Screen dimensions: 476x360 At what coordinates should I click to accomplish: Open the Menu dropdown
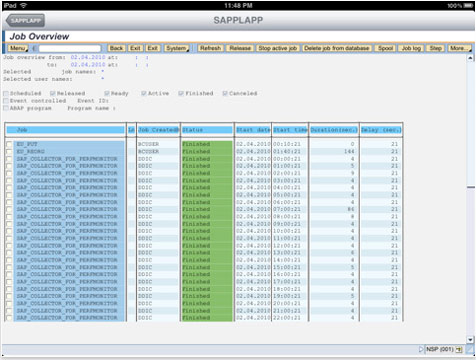point(18,48)
